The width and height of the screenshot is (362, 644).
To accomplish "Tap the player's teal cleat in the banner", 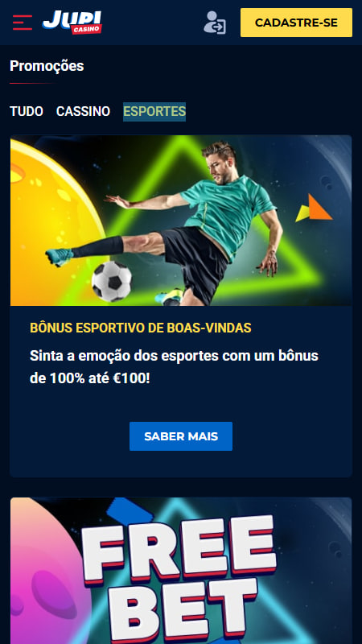I will coord(59,257).
